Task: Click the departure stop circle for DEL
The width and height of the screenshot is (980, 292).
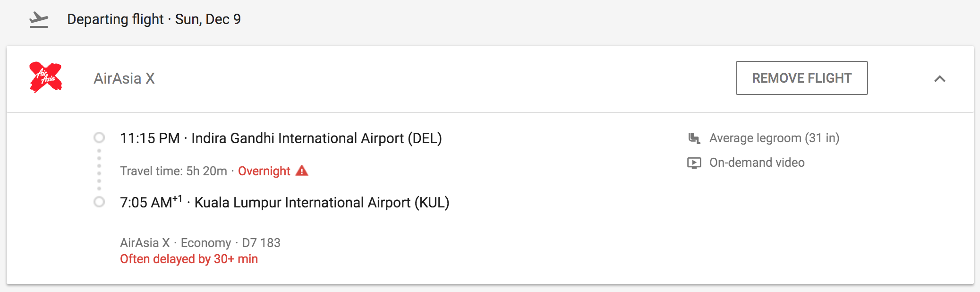Action: point(99,137)
